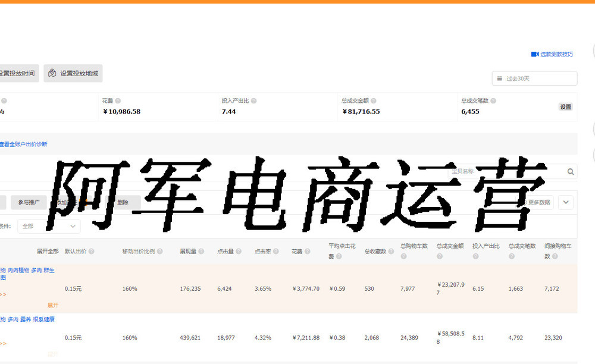The height and width of the screenshot is (364, 595).
Task: Open the 过去30天 date range picker
Action: (534, 79)
